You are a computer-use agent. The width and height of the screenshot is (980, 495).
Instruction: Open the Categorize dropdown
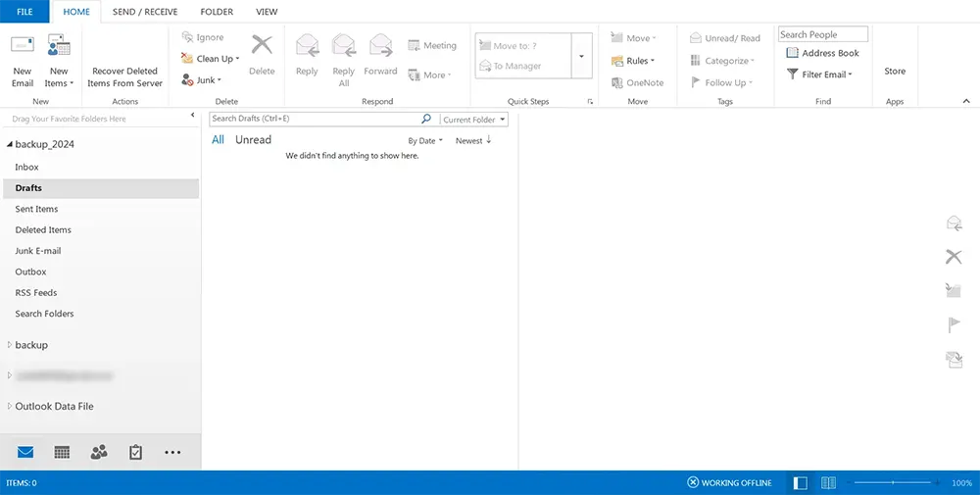(x=722, y=61)
